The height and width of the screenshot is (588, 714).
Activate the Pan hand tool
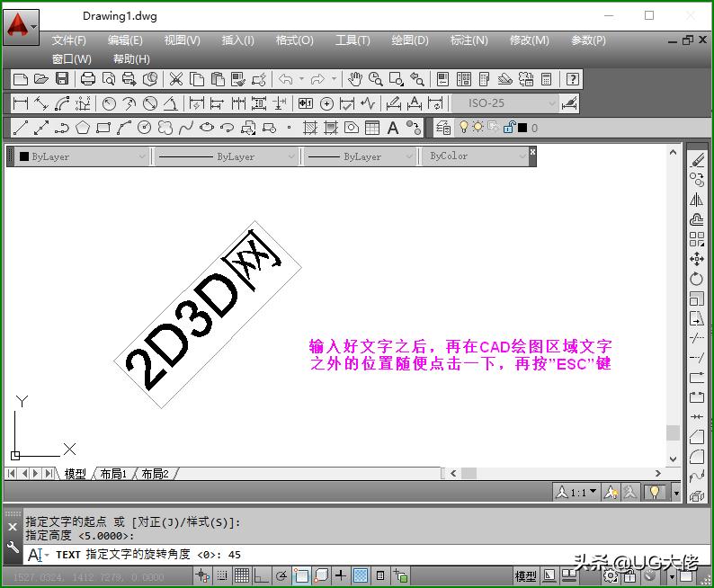354,79
